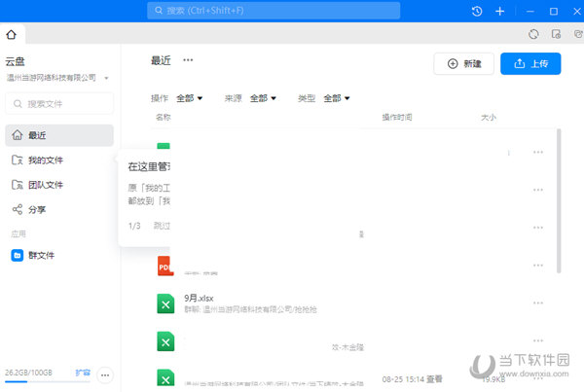584x392 pixels.
Task: Open the more options button beside 扩容
Action: pos(105,374)
